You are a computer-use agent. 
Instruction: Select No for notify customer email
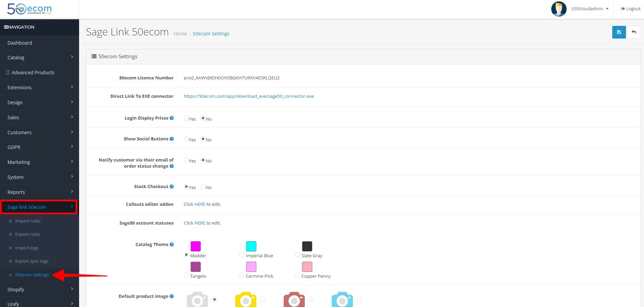coord(203,160)
